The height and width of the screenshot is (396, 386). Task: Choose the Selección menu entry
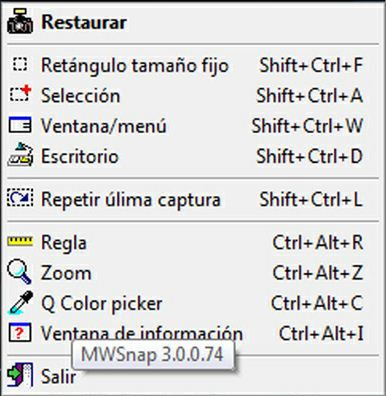(x=193, y=95)
